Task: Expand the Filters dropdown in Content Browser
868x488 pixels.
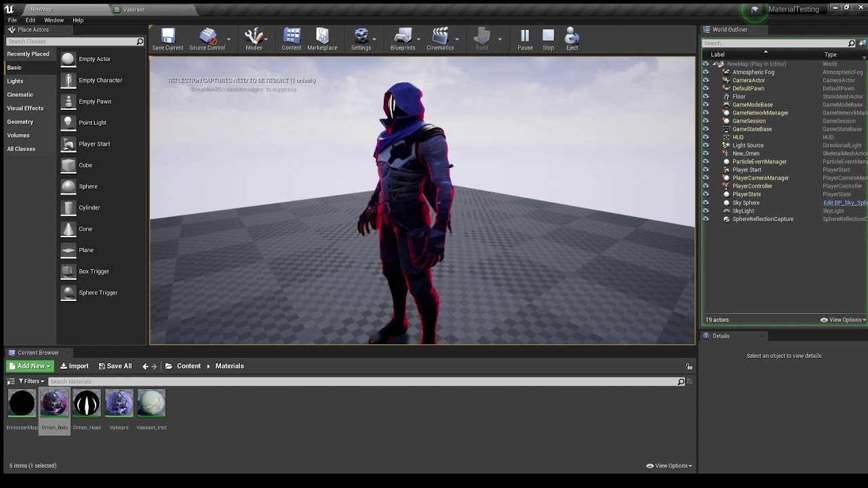Action: click(x=31, y=382)
